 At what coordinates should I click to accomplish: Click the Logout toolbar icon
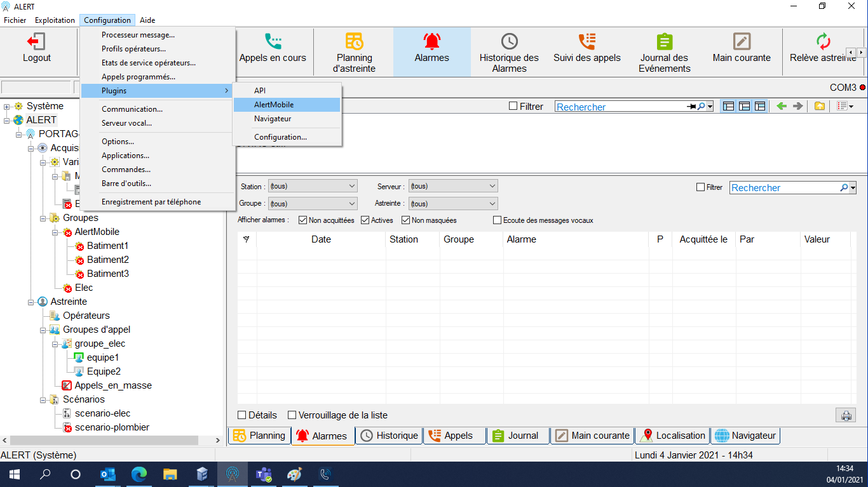tap(36, 42)
